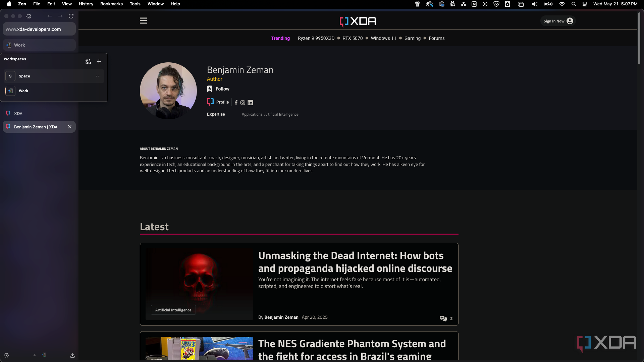Open the File menu
This screenshot has height=362, width=644.
pos(37,4)
